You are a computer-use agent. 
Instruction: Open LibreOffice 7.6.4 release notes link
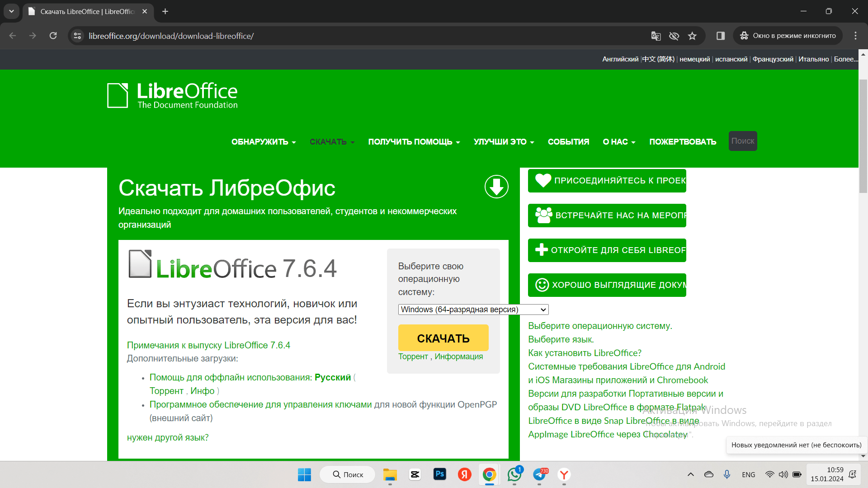[208, 345]
